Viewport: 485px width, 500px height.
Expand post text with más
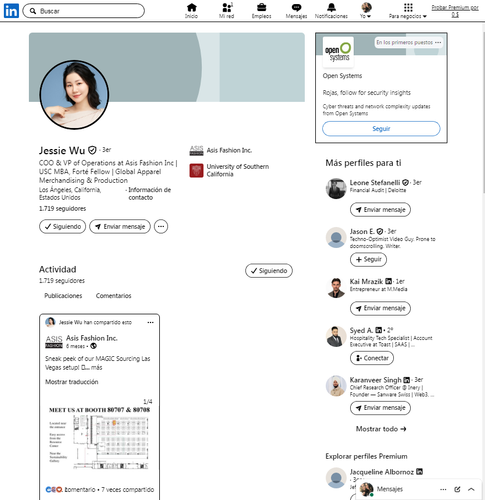(97, 367)
